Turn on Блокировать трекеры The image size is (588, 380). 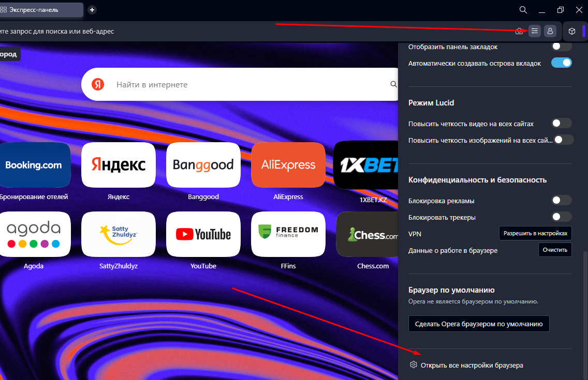(x=562, y=217)
